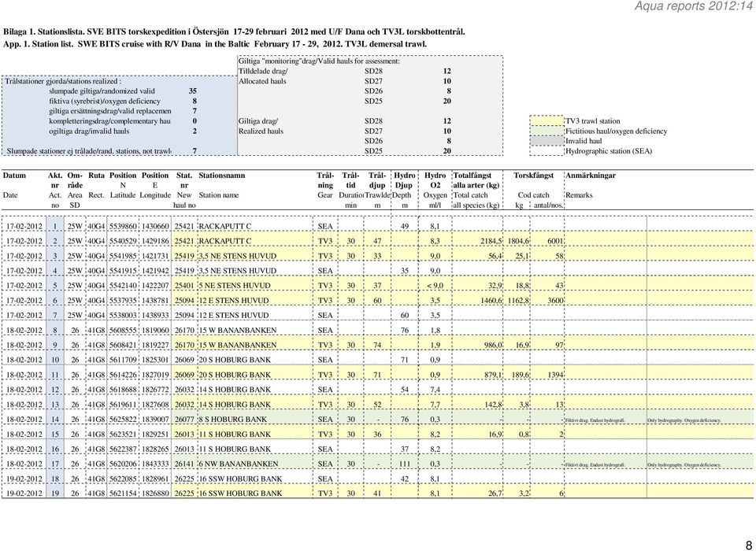
Task: Click 'App. 1. Station list' English title line
Action: (x=215, y=44)
